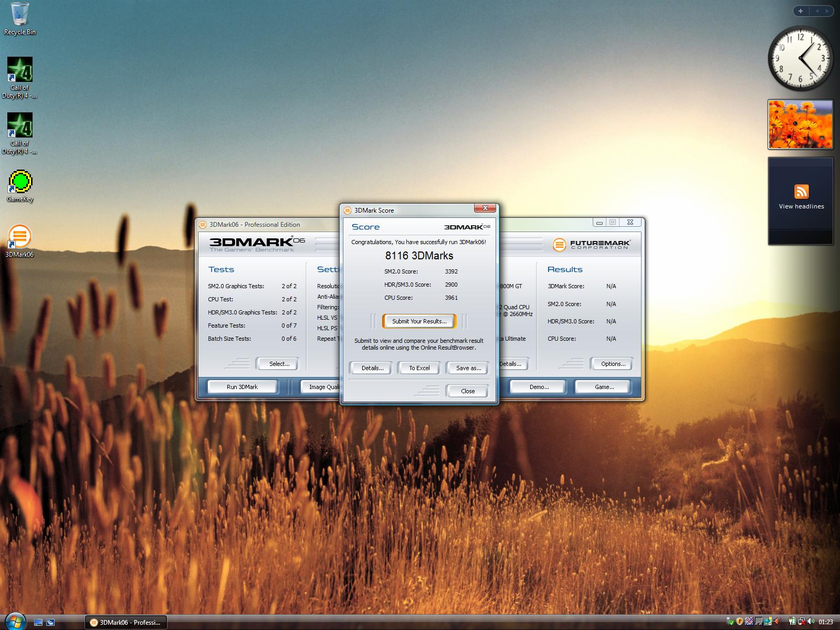Click the checkered pattern tray icon
Viewport: 840px width, 630px height.
tap(749, 622)
